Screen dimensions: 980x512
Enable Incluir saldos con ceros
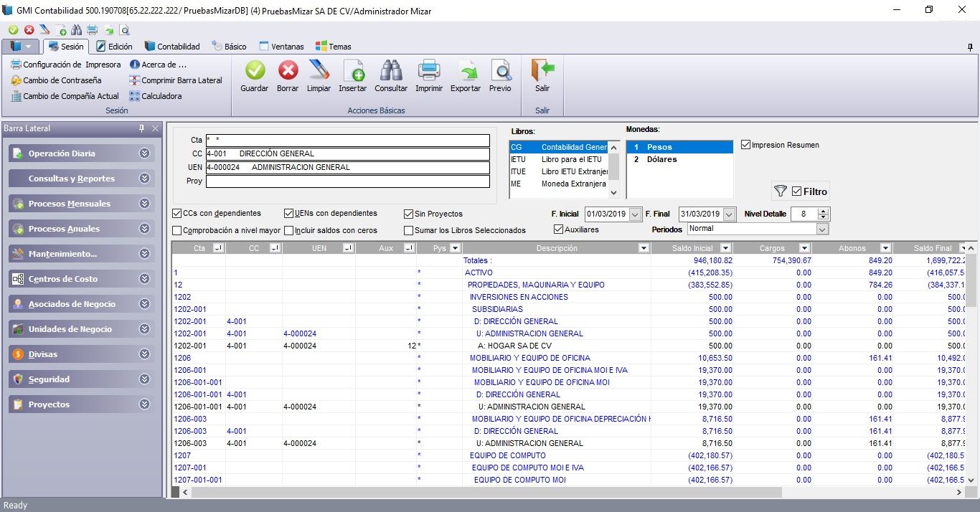[x=289, y=231]
